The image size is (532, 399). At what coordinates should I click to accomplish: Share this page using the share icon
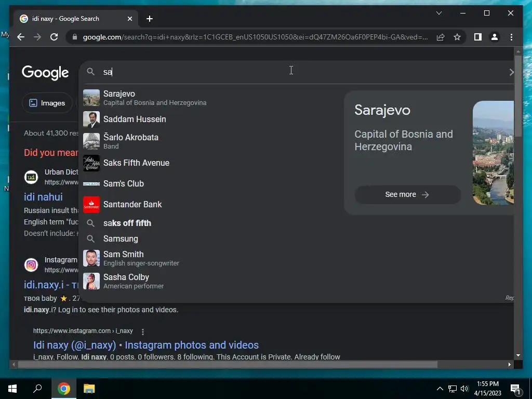pos(441,37)
